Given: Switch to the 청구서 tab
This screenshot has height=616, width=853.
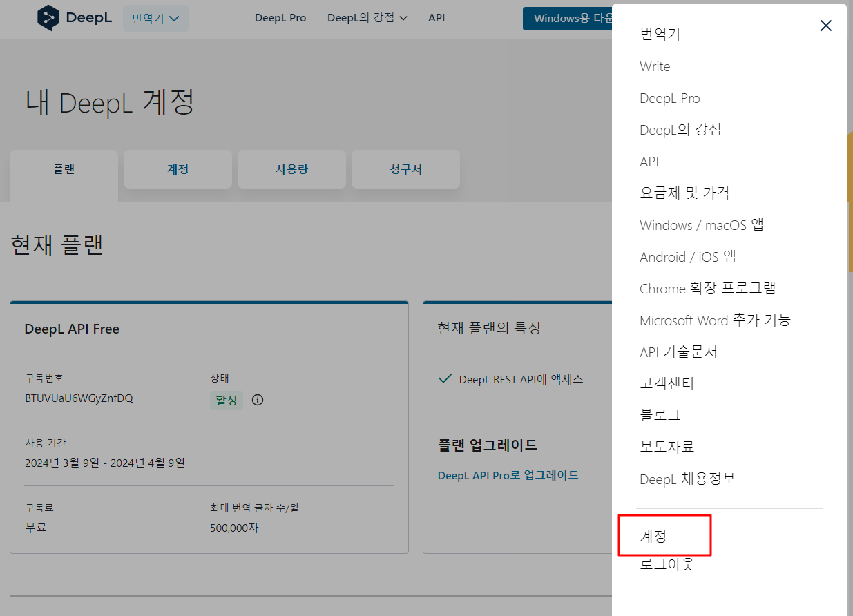Looking at the screenshot, I should click(x=406, y=169).
